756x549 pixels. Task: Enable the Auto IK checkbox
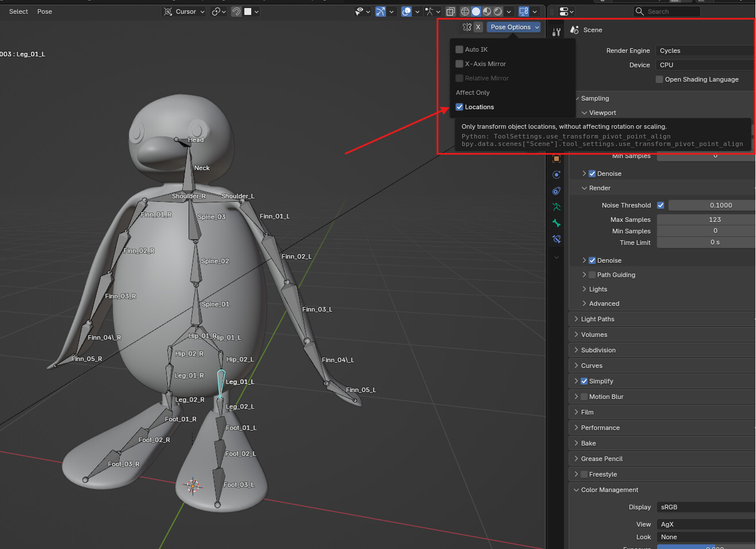point(459,49)
